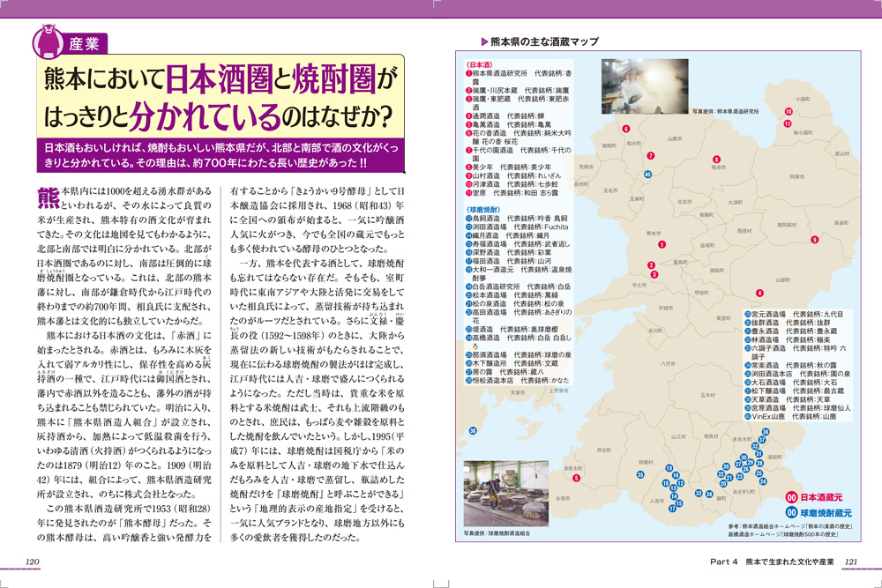This screenshot has width=882, height=588.
Task: Click the reference line 熊本酒造組合ホームページ
Action: (790, 526)
